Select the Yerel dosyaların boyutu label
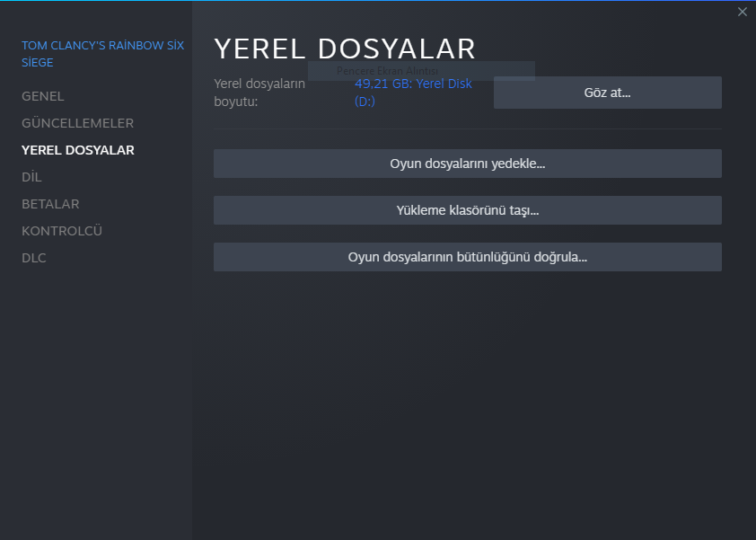This screenshot has width=756, height=540. (x=259, y=93)
